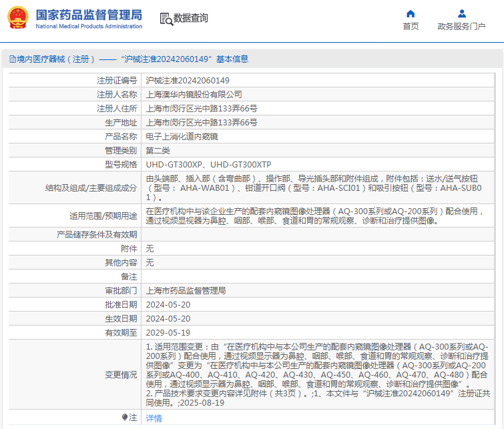This screenshot has width=504, height=429.
Task: Open the 详情 link
Action: [154, 418]
